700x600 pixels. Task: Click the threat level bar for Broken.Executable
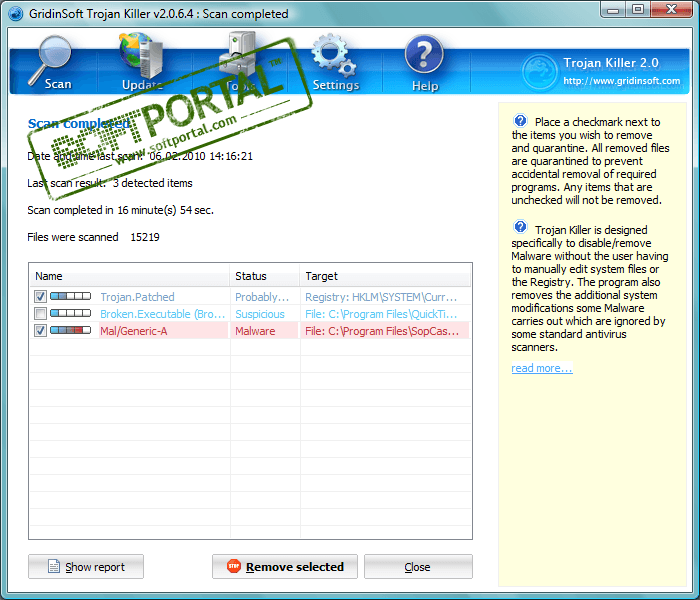click(x=71, y=313)
